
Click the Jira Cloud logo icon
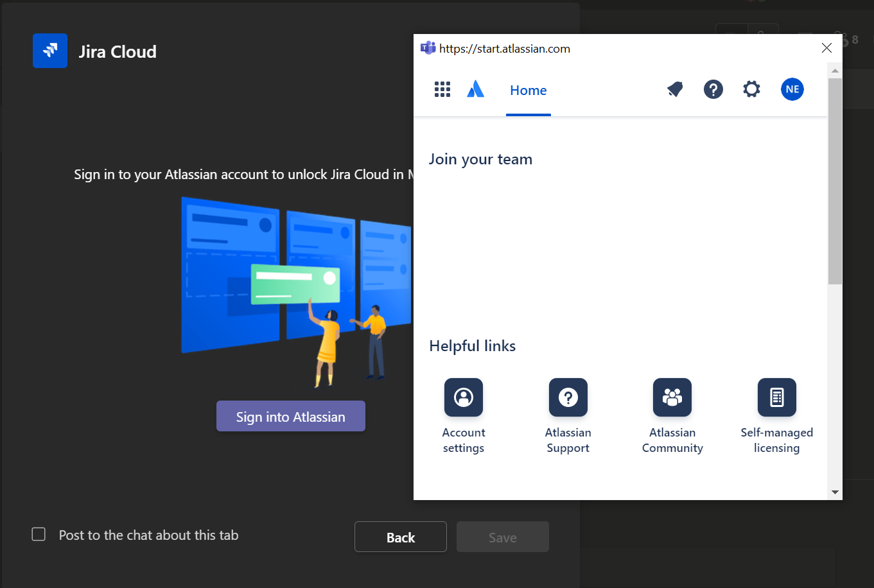point(50,51)
